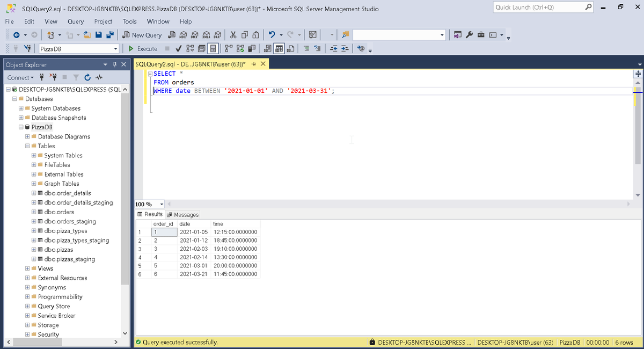This screenshot has width=644, height=349.
Task: Click the Connect Object Explorer plug icon
Action: (x=41, y=78)
